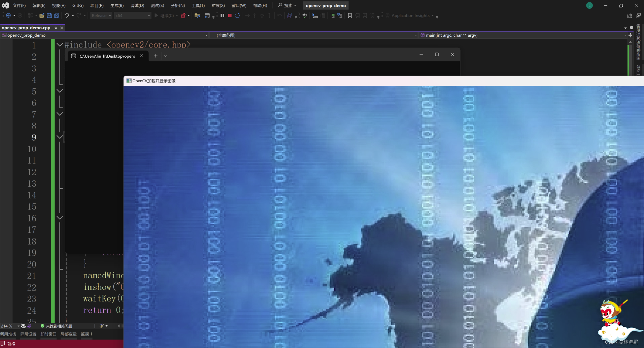Collapse the code fold at line 7
The image size is (644, 348).
(x=60, y=114)
